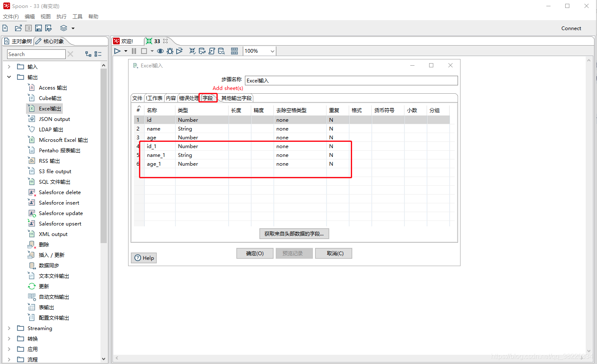Close the 33 transformation tab
This screenshot has width=597, height=364.
(165, 41)
